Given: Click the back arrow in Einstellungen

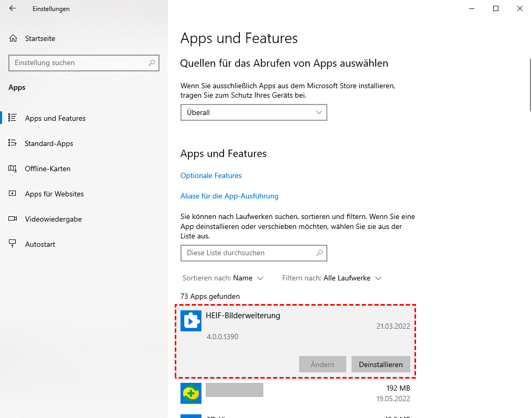Looking at the screenshot, I should (x=13, y=8).
